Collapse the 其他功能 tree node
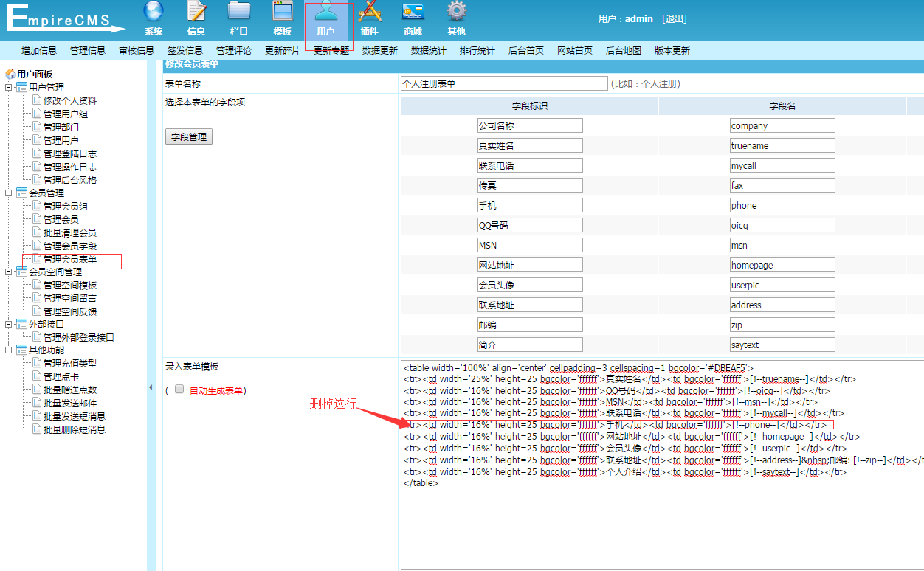This screenshot has height=571, width=924. (x=9, y=350)
